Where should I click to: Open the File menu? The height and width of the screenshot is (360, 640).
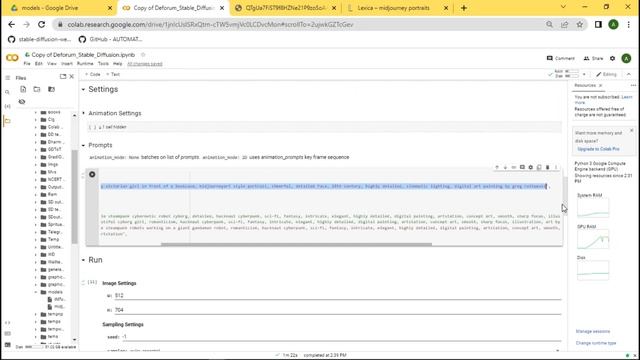click(27, 64)
